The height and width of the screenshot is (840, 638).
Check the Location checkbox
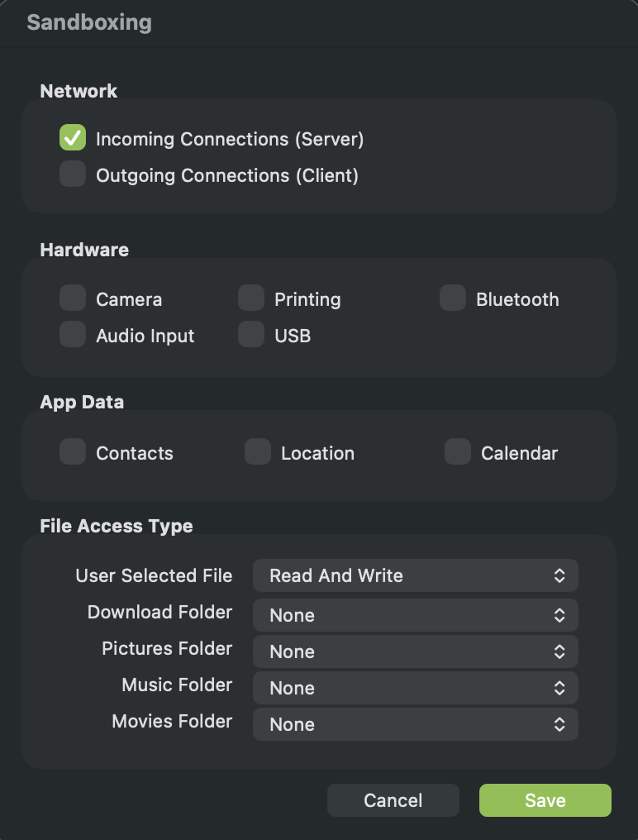[x=258, y=452]
